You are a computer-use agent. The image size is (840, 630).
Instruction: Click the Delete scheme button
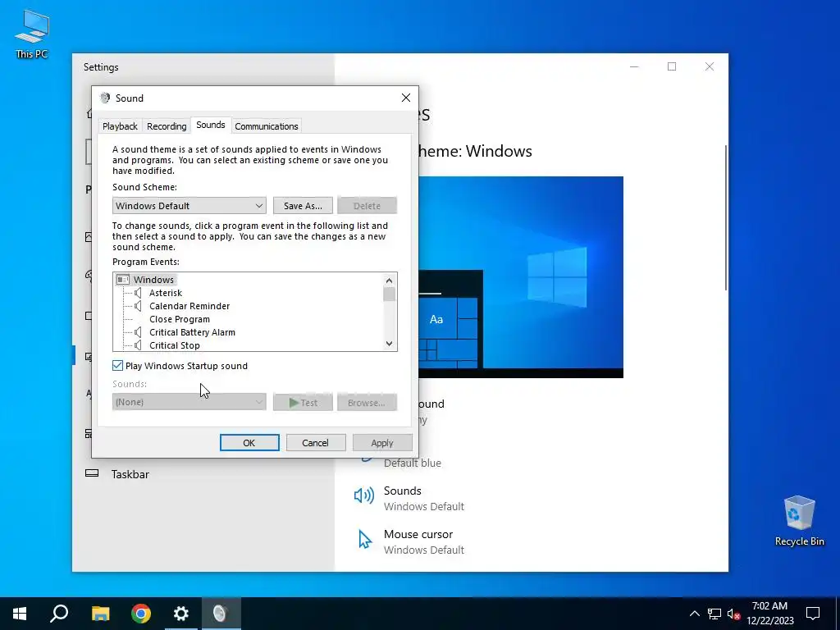pyautogui.click(x=367, y=206)
